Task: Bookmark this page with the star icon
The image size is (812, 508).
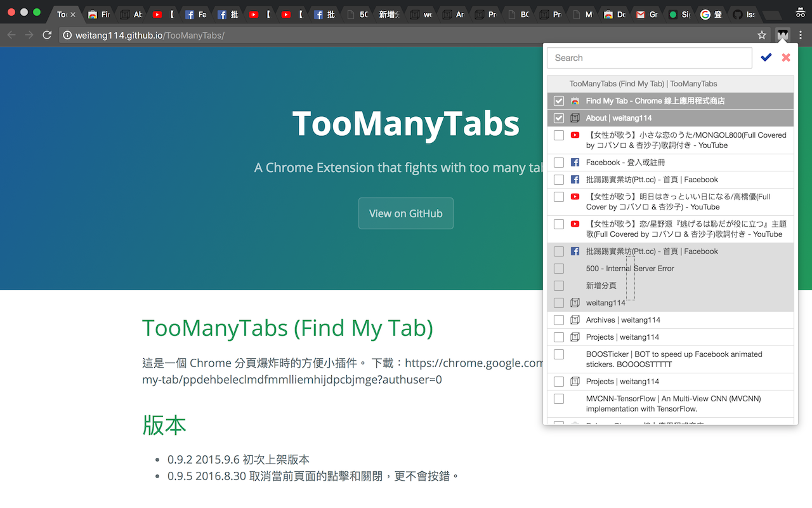Action: pyautogui.click(x=762, y=35)
